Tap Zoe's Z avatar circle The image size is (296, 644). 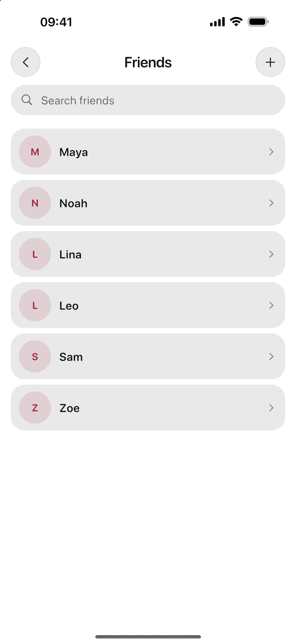(35, 408)
